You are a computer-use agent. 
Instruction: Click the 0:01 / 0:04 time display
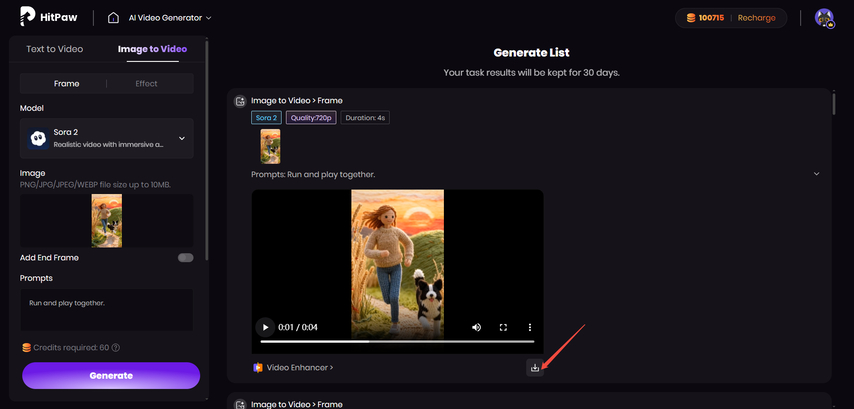coord(298,327)
